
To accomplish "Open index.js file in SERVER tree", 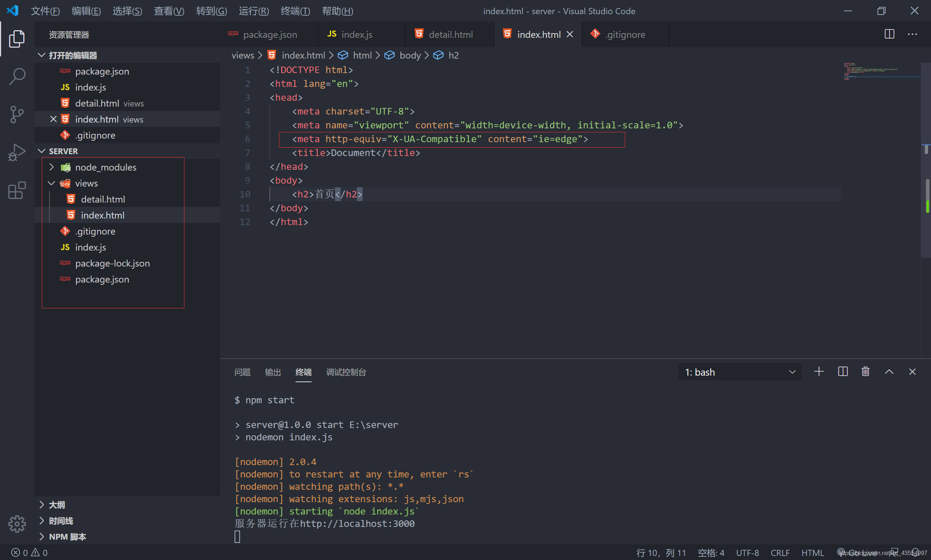I will coord(127,247).
